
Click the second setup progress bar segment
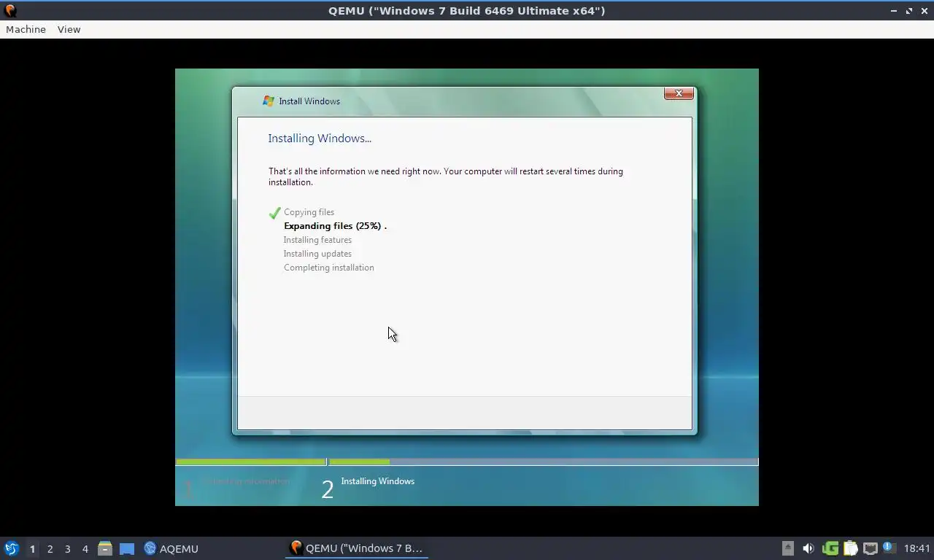click(544, 462)
